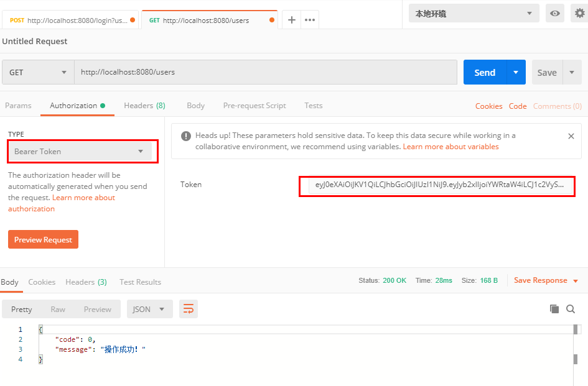Select Pretty response view
The width and height of the screenshot is (588, 386).
[x=21, y=309]
